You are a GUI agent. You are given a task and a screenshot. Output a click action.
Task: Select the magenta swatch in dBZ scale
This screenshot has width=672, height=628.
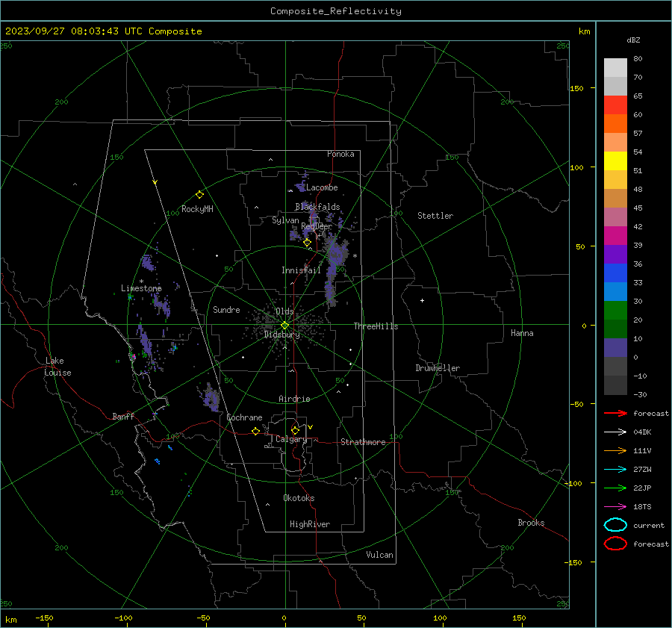(x=615, y=236)
